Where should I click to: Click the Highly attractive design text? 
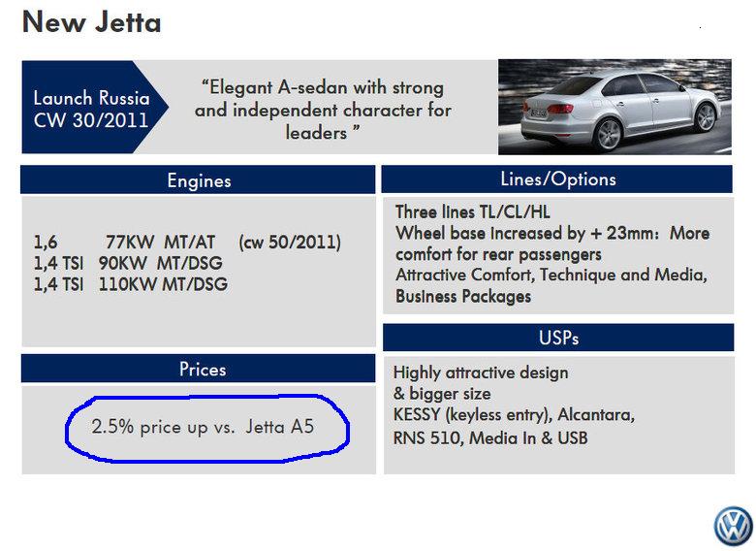481,373
